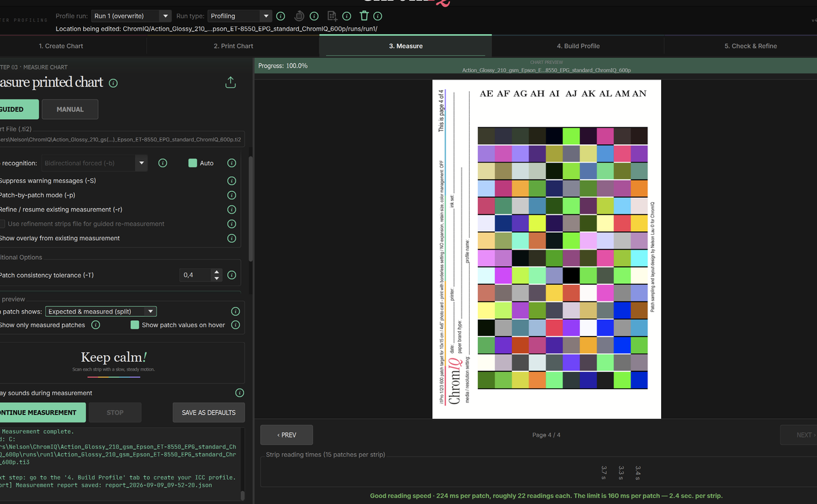
Task: Toggle Show patch values on hover checkbox
Action: (x=135, y=325)
